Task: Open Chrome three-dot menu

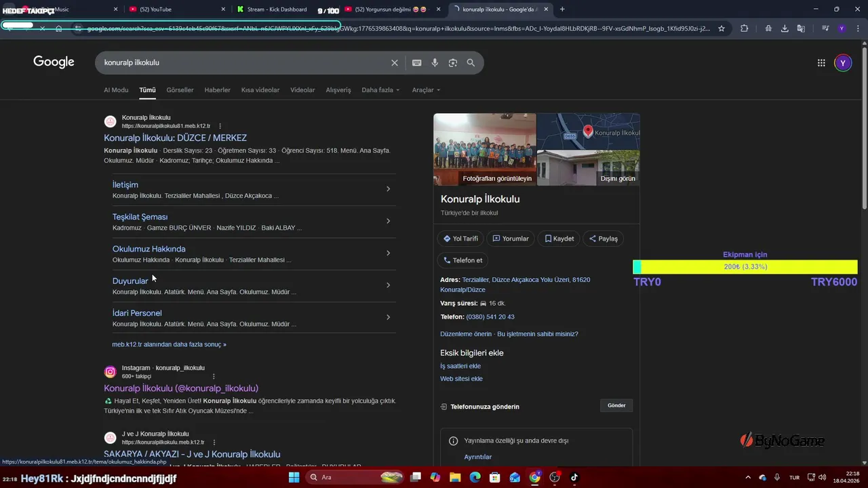Action: pos(856,28)
